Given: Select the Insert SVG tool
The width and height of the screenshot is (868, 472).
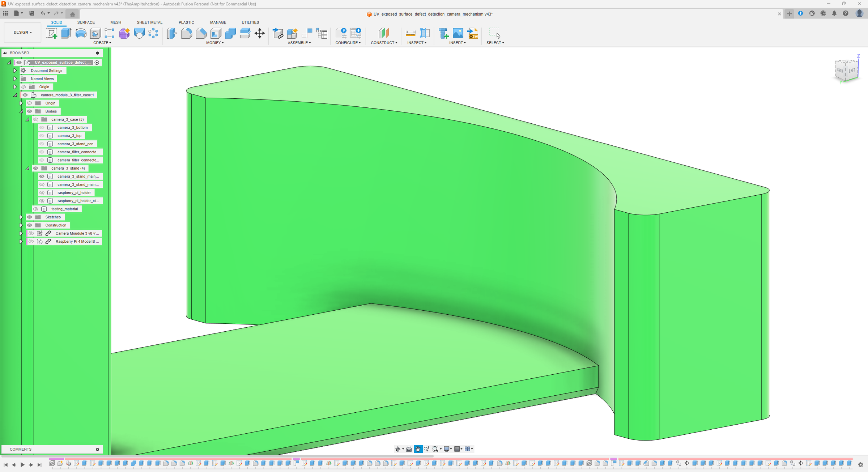Looking at the screenshot, I should coord(473,33).
